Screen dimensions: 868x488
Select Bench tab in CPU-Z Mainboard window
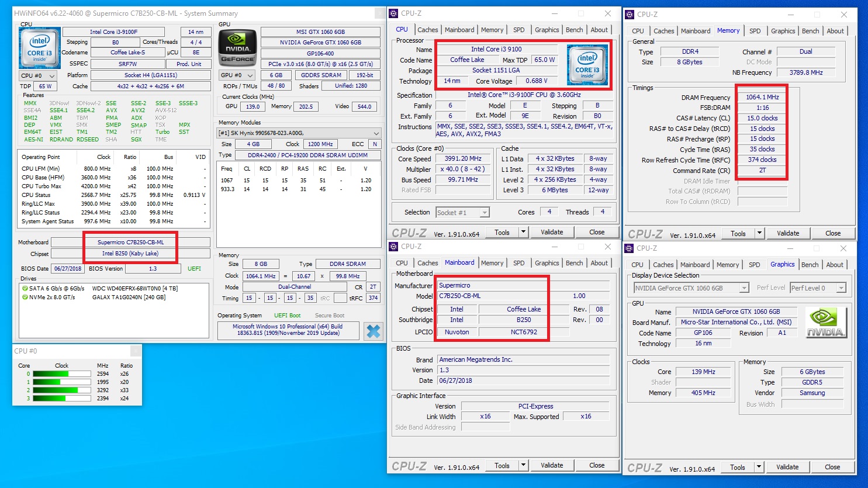point(574,263)
